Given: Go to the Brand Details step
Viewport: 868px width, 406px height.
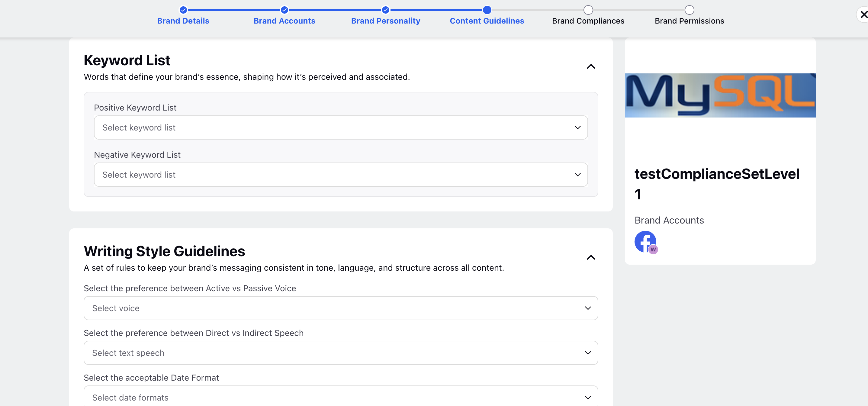Looking at the screenshot, I should coord(183,21).
